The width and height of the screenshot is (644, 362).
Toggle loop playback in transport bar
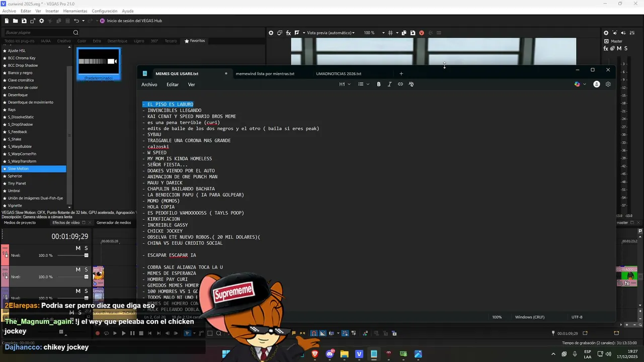[x=106, y=333]
